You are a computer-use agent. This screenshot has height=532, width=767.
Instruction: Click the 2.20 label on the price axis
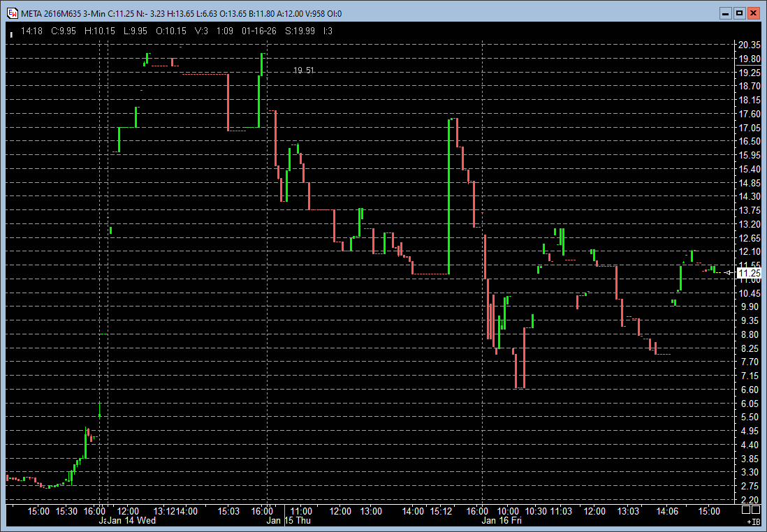click(749, 500)
